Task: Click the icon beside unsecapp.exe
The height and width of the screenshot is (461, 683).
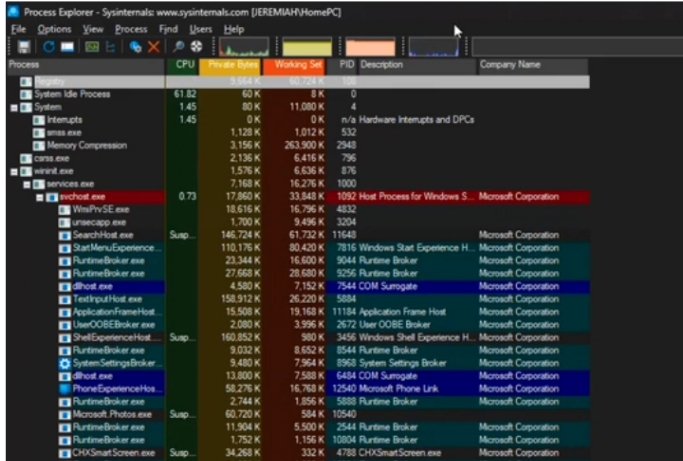Action: coord(65,223)
